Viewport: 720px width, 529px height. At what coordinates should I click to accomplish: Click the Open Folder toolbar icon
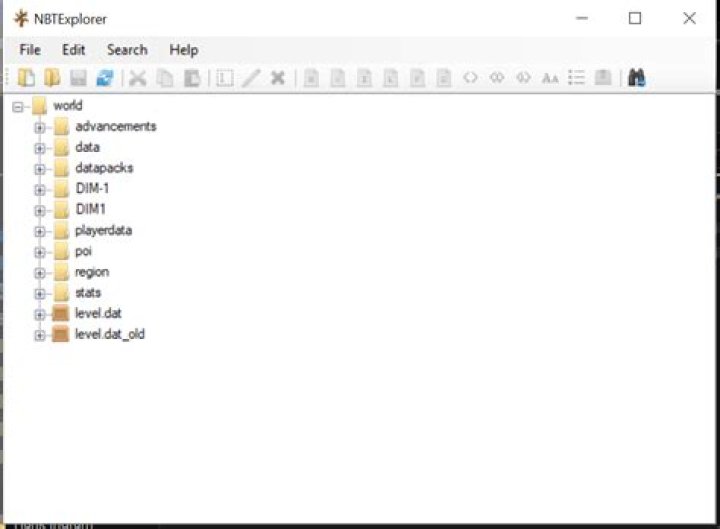point(52,78)
